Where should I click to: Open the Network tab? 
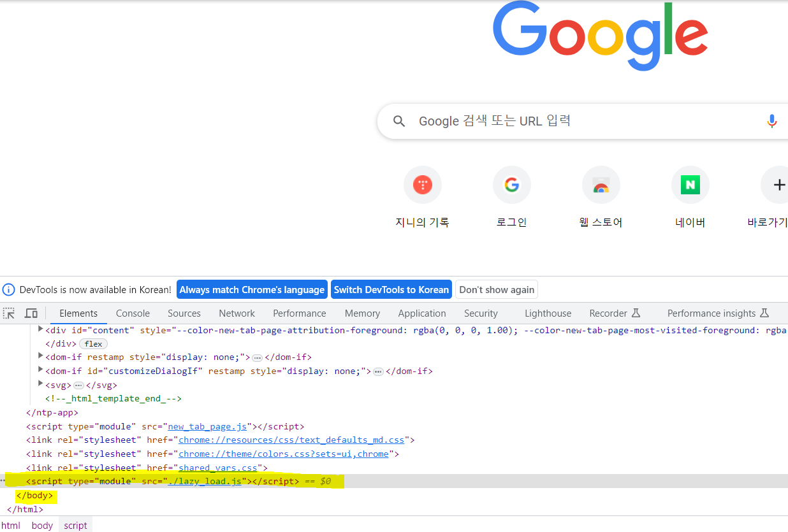click(237, 313)
